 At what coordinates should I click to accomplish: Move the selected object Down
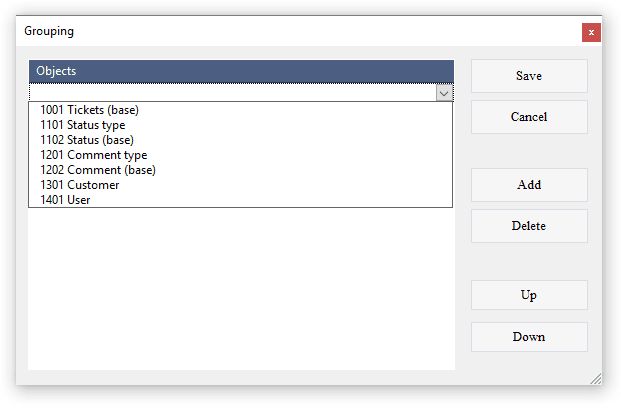(x=529, y=337)
